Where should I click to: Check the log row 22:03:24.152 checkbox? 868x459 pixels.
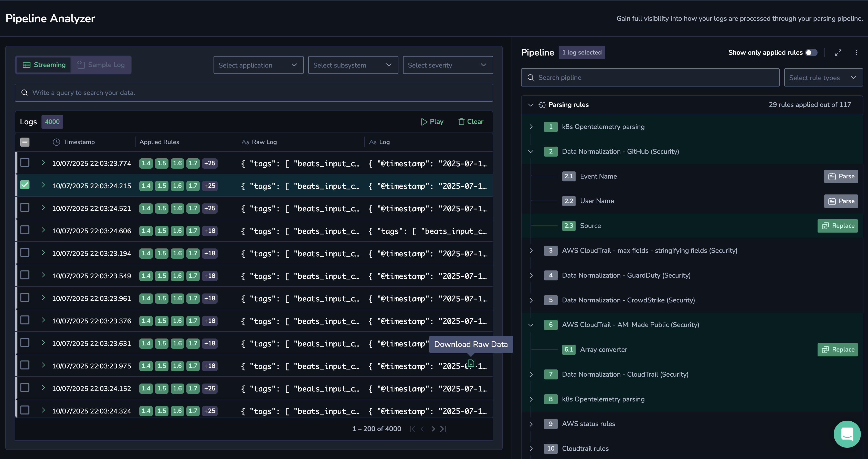pos(25,388)
